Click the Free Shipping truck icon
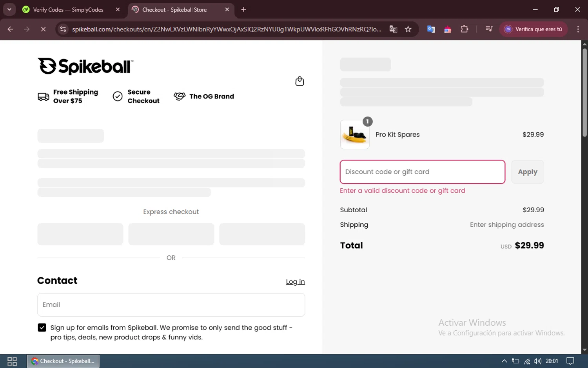Screen dimensions: 588x368 (43, 97)
